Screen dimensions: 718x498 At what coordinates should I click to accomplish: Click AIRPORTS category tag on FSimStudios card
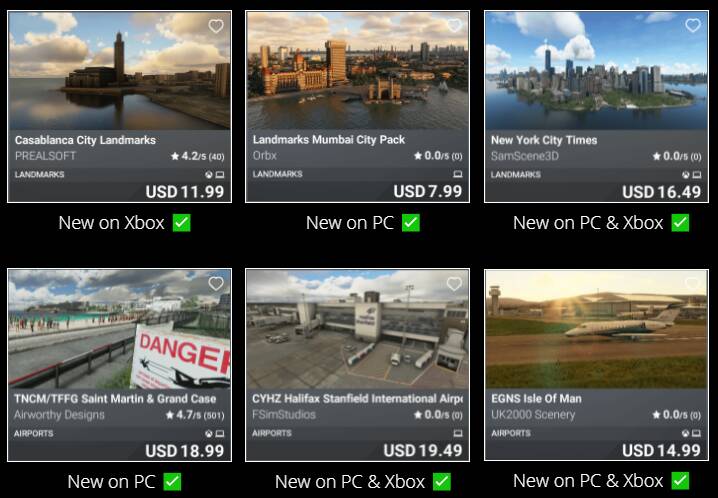click(272, 433)
